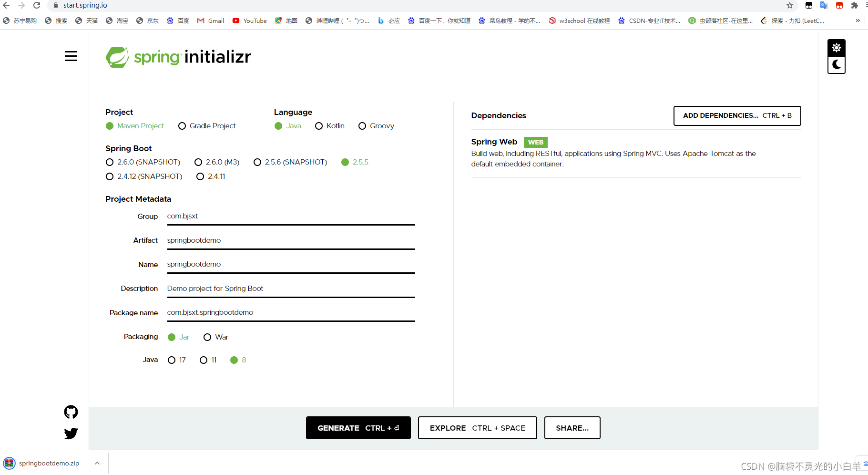Focus the Group input field
This screenshot has width=868, height=475.
click(291, 217)
